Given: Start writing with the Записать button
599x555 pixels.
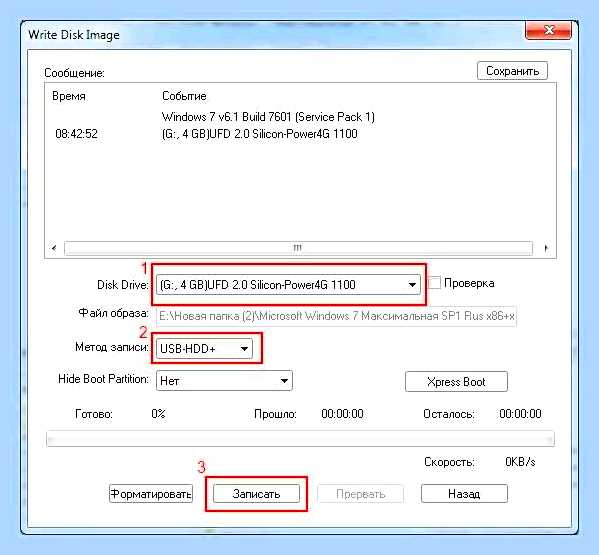Looking at the screenshot, I should coord(256,494).
